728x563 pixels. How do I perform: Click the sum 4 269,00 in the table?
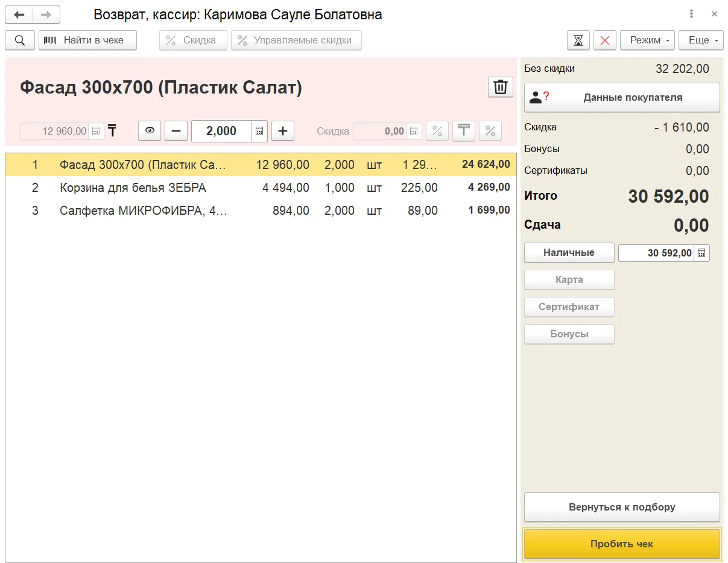coord(489,188)
